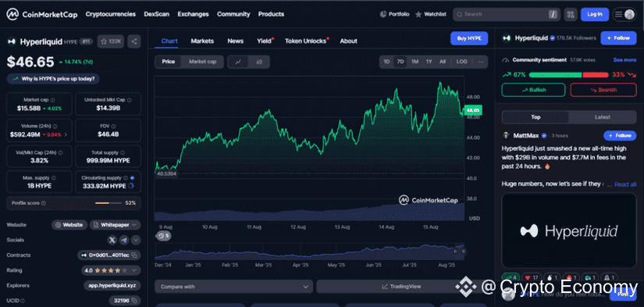Switch to the Token Unlocks tab
The image size is (644, 307).
tap(305, 41)
